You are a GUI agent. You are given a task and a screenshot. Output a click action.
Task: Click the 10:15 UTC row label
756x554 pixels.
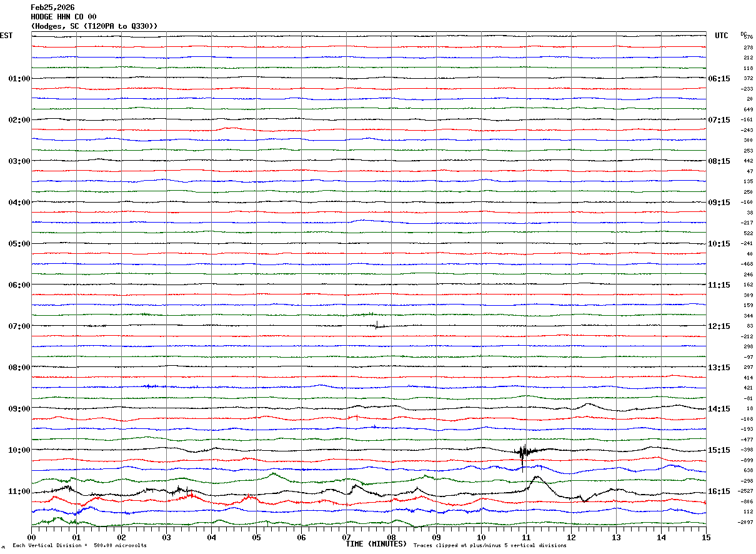pos(719,244)
